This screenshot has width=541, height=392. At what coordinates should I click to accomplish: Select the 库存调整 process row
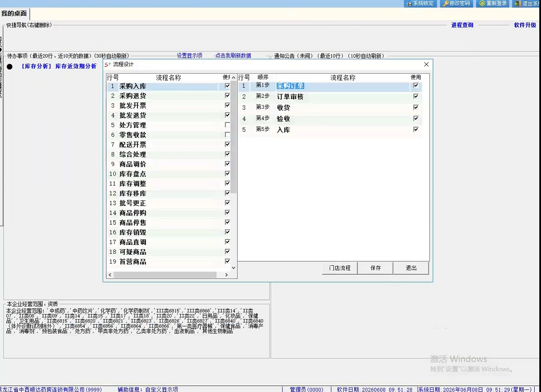[x=168, y=184]
